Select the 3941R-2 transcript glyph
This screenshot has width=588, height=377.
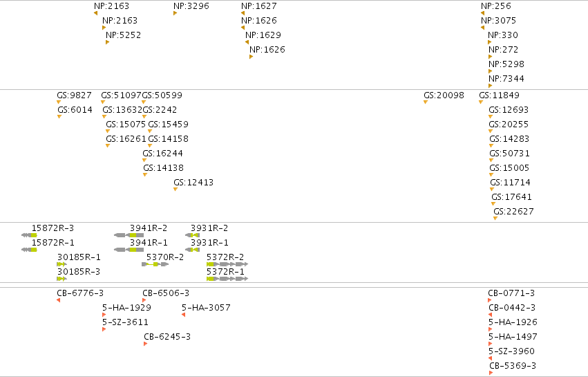click(129, 235)
